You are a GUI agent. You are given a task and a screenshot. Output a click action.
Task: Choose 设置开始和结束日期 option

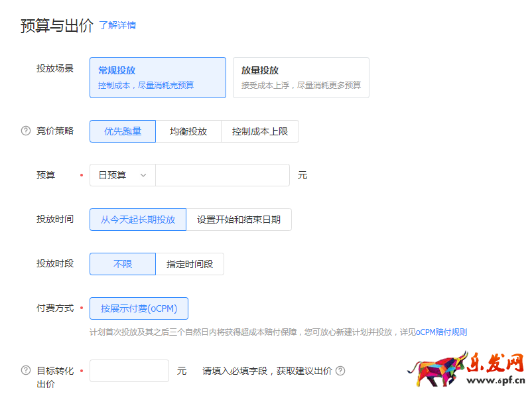tap(239, 220)
